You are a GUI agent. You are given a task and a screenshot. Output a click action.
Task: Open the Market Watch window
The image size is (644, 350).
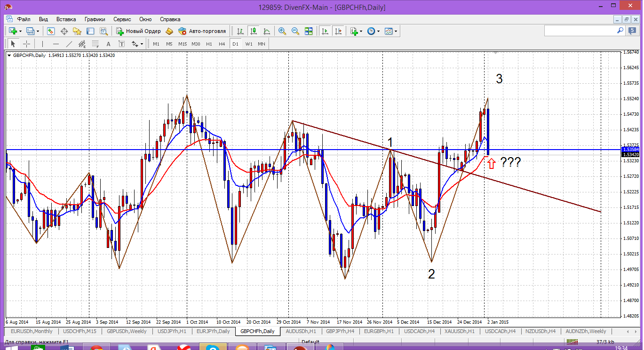[x=51, y=31]
